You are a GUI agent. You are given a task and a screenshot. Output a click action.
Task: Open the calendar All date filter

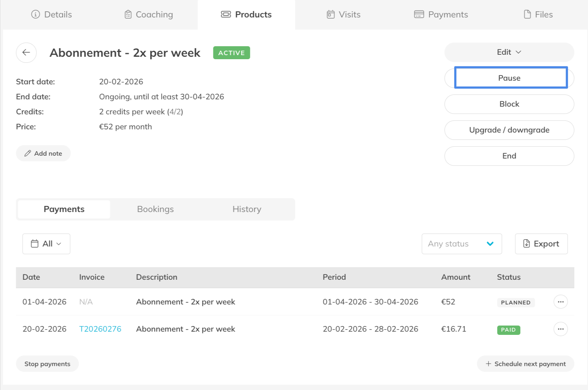[x=46, y=244]
